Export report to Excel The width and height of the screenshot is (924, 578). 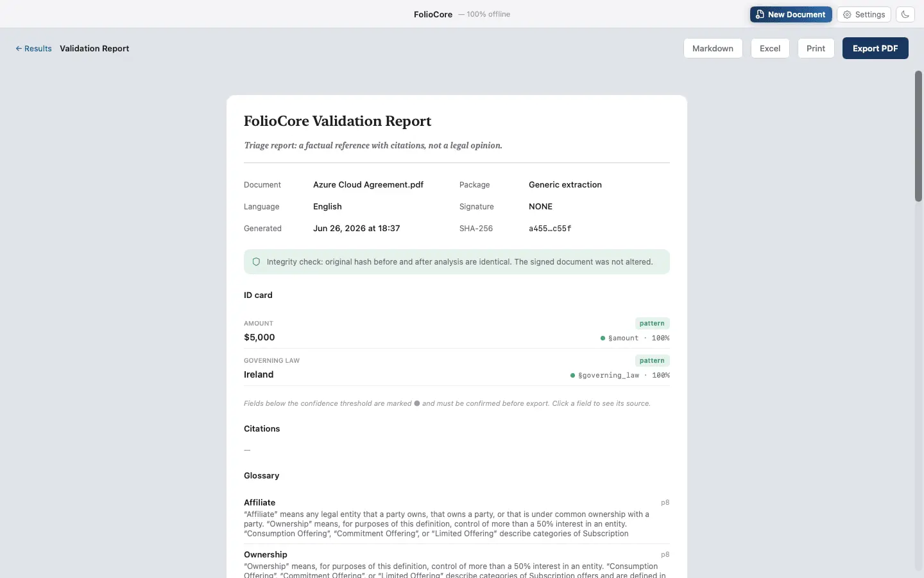click(x=770, y=48)
